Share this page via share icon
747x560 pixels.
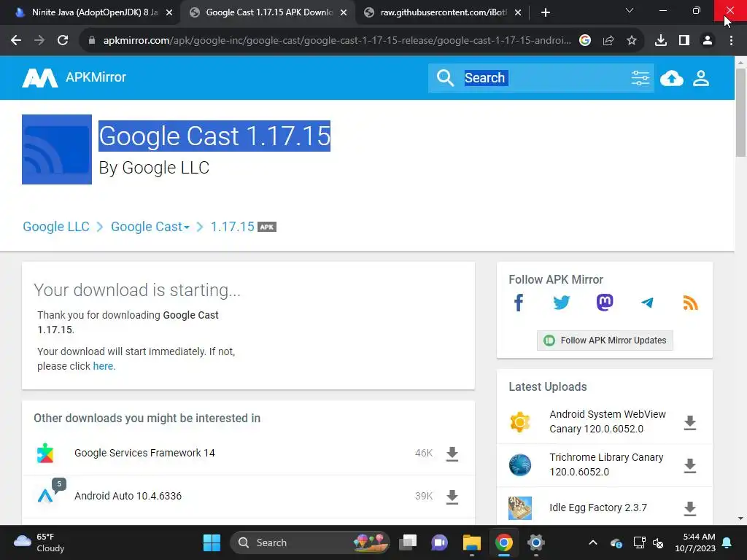pos(608,41)
